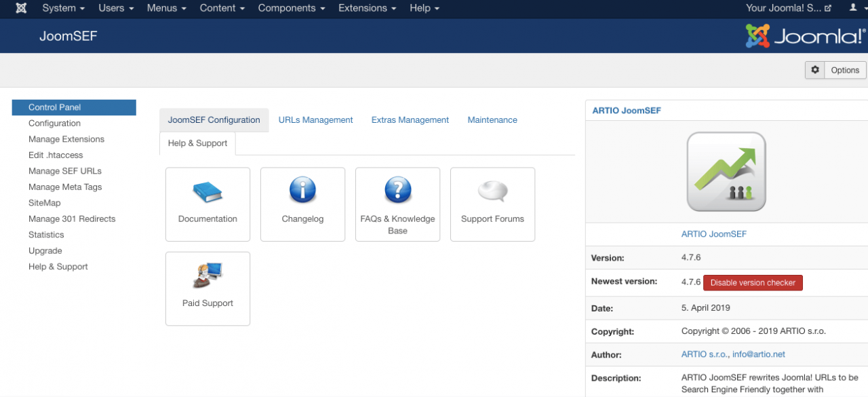Image resolution: width=868 pixels, height=397 pixels.
Task: Open Statistics in sidebar
Action: (x=46, y=235)
